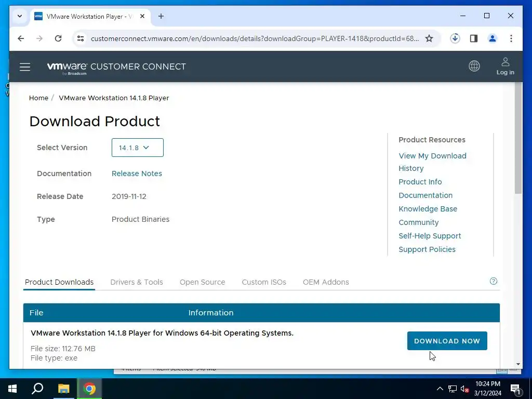Click the 'File size: 112.76 MB' text
This screenshot has height=399, width=532.
point(63,349)
